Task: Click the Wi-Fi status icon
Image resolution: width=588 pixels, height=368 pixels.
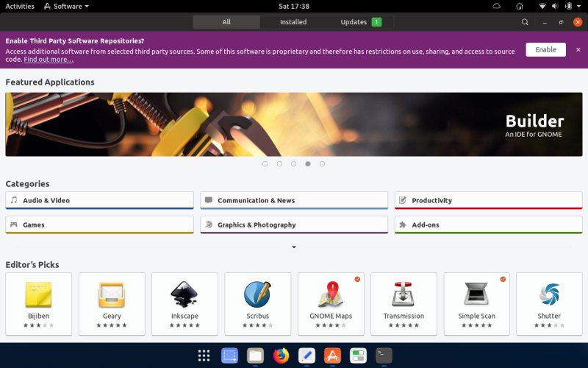Action: point(542,6)
